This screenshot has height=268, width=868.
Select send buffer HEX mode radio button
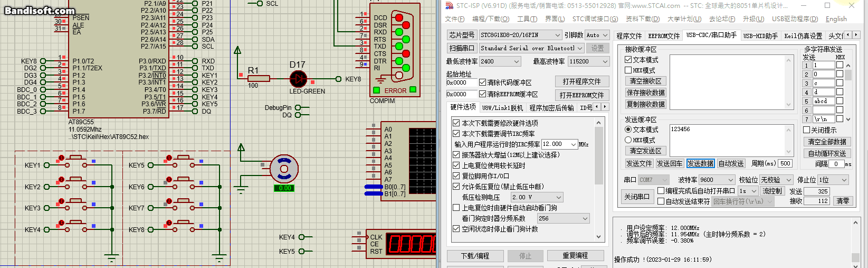click(x=628, y=140)
